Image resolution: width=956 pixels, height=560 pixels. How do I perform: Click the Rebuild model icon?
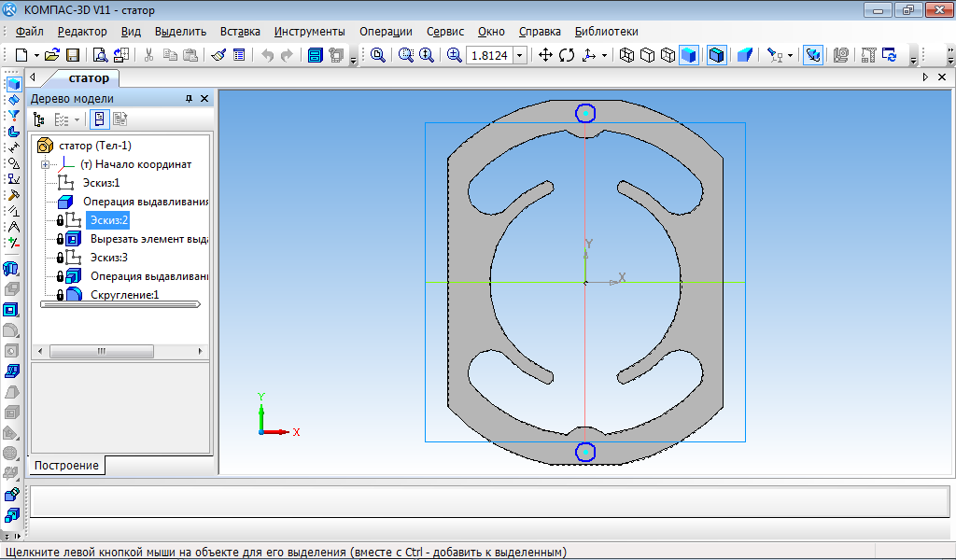889,55
